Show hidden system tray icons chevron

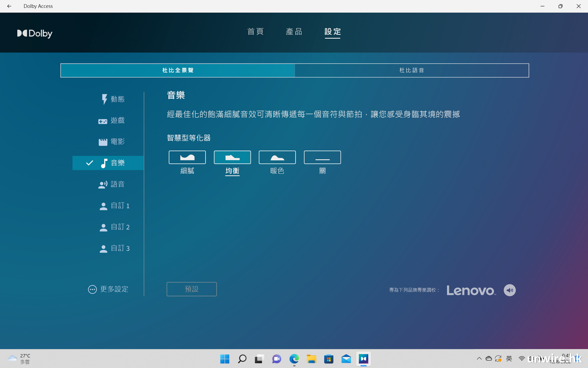coord(479,358)
